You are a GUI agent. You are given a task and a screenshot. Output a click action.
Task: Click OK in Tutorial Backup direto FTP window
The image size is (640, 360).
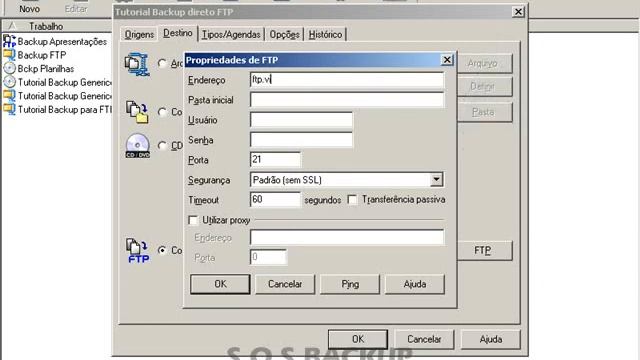pos(358,339)
